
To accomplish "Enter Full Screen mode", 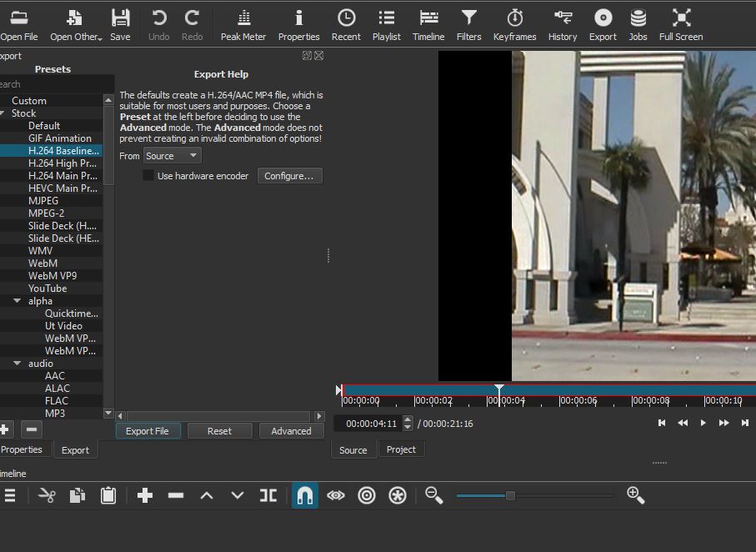I will (681, 25).
